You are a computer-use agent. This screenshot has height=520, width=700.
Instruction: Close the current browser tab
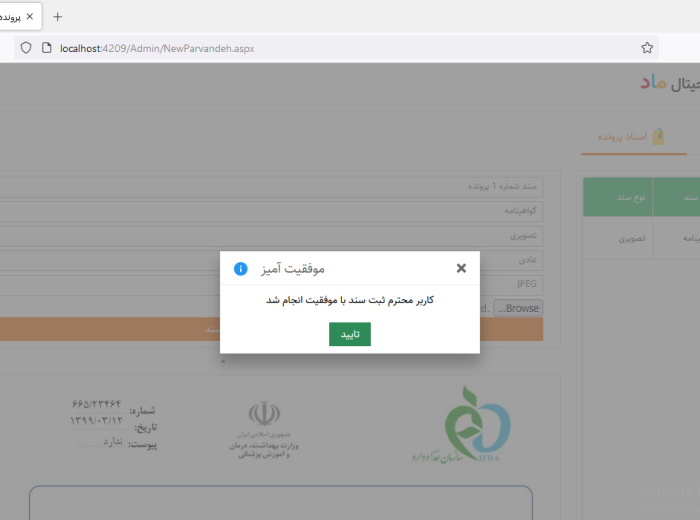click(30, 17)
